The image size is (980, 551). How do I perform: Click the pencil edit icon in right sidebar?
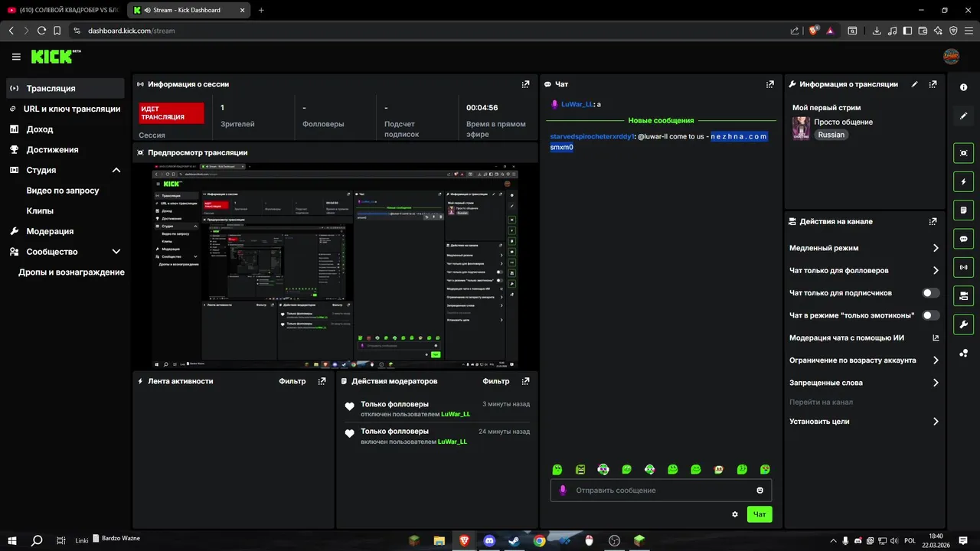(963, 116)
